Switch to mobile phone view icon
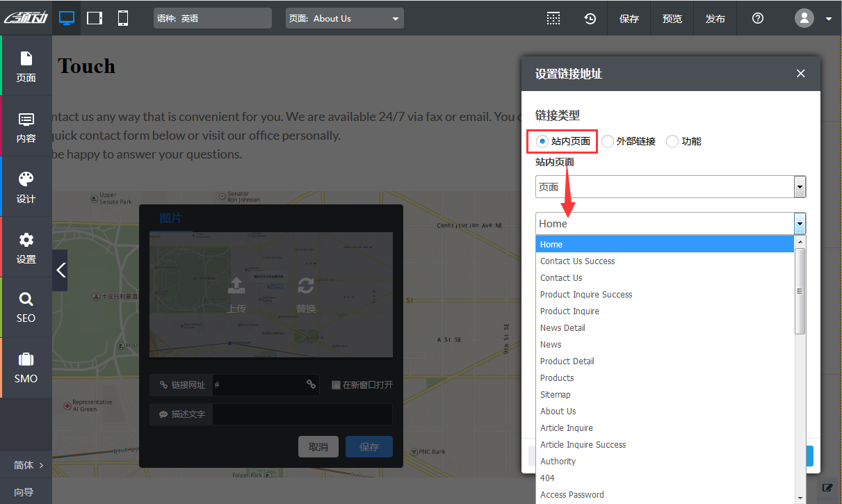This screenshot has width=842, height=504. coord(123,18)
